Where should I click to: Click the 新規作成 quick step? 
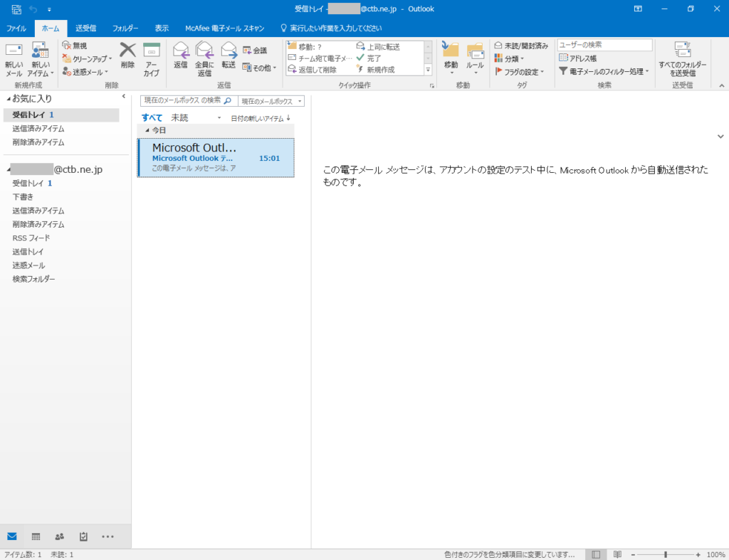375,70
